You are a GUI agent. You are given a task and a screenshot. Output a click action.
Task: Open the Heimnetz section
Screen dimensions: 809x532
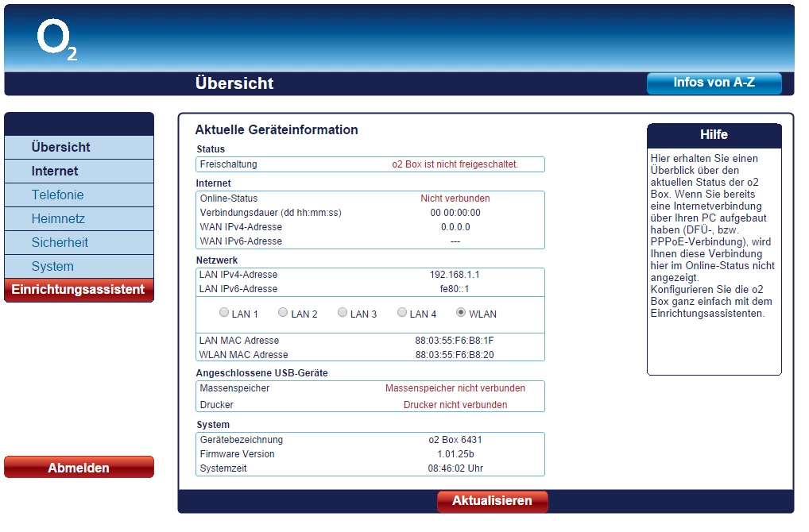(79, 218)
